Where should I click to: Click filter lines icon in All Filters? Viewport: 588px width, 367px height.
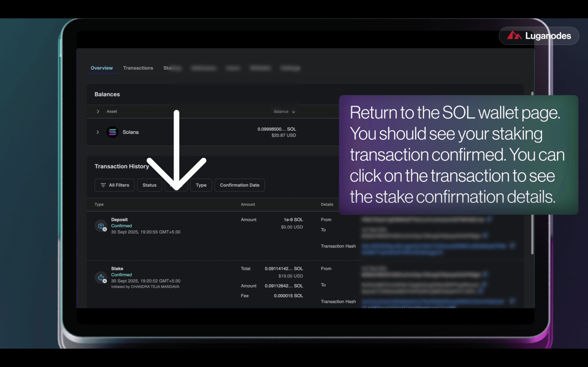click(x=103, y=185)
